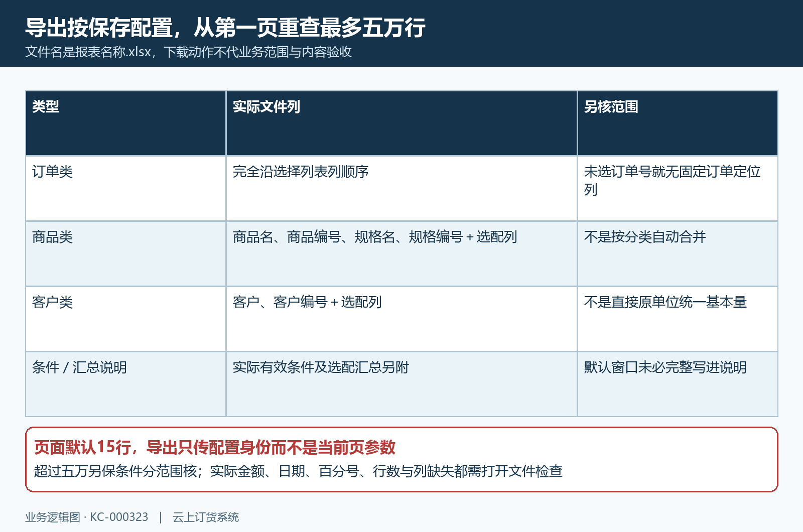Image resolution: width=803 pixels, height=532 pixels.
Task: Click the 订单类 row label
Action: click(126, 188)
